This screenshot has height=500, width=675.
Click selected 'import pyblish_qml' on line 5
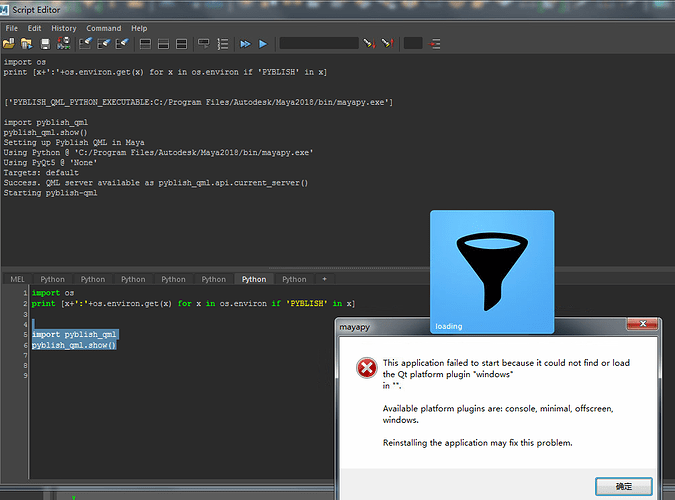point(74,335)
